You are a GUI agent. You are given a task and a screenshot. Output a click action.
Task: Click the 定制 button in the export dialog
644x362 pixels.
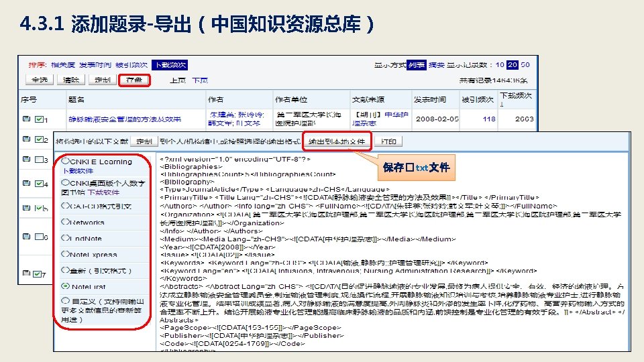144,141
